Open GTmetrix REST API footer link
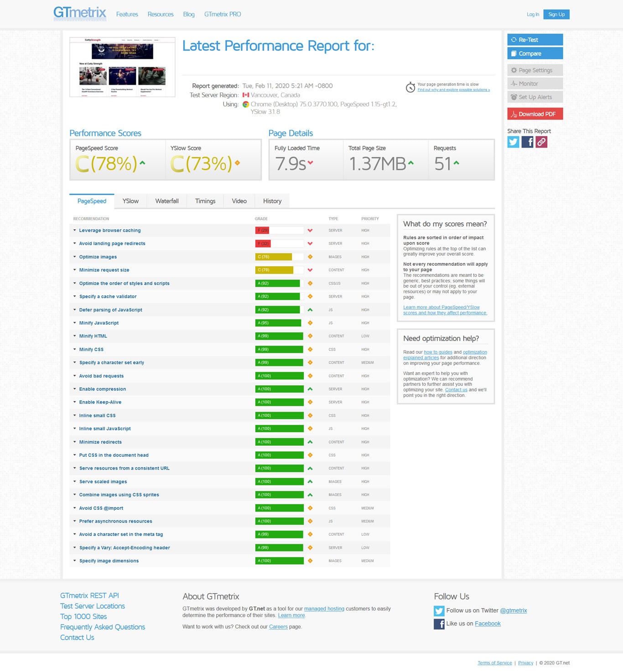Image resolution: width=623 pixels, height=672 pixels. point(89,595)
